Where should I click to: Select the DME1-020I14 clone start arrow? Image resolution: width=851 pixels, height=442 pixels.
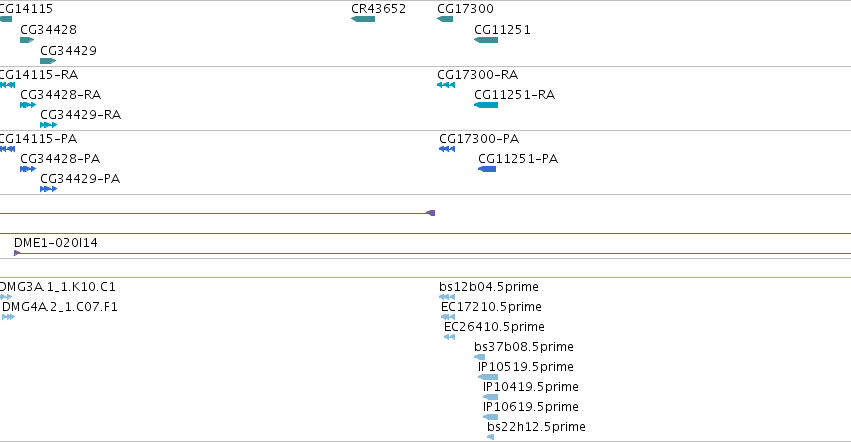17,253
